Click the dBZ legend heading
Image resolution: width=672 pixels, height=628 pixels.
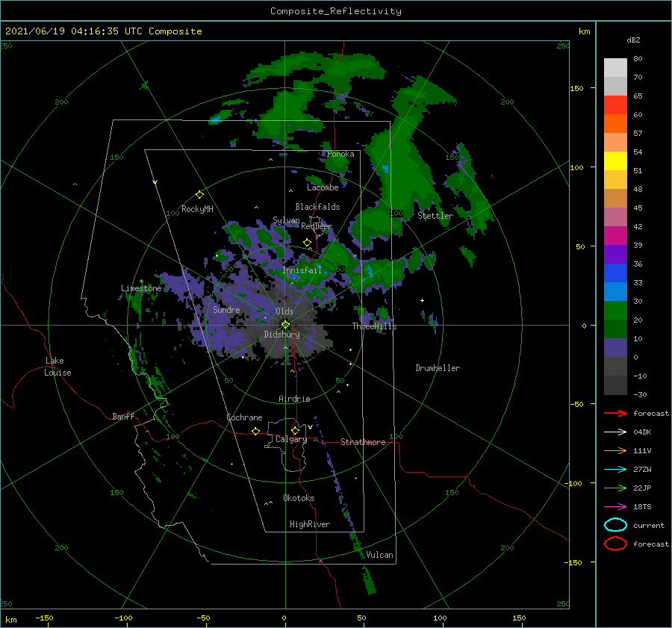point(633,40)
